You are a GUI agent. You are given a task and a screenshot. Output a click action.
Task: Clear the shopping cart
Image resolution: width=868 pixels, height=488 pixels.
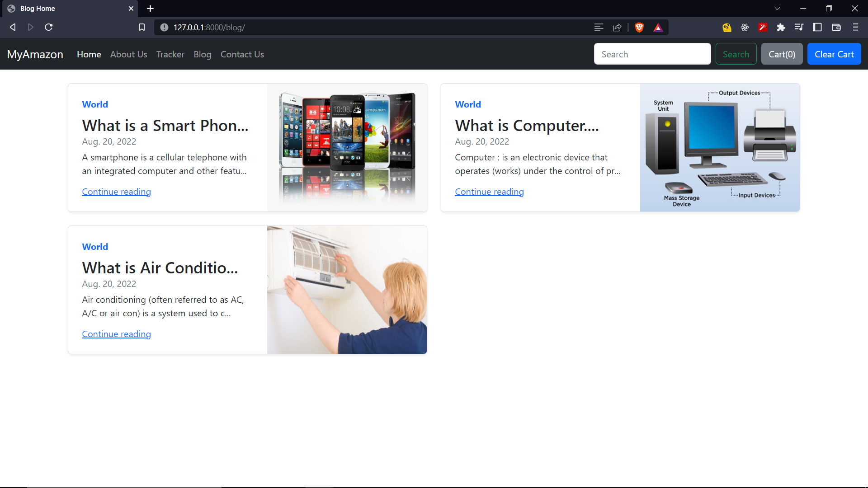pyautogui.click(x=834, y=54)
